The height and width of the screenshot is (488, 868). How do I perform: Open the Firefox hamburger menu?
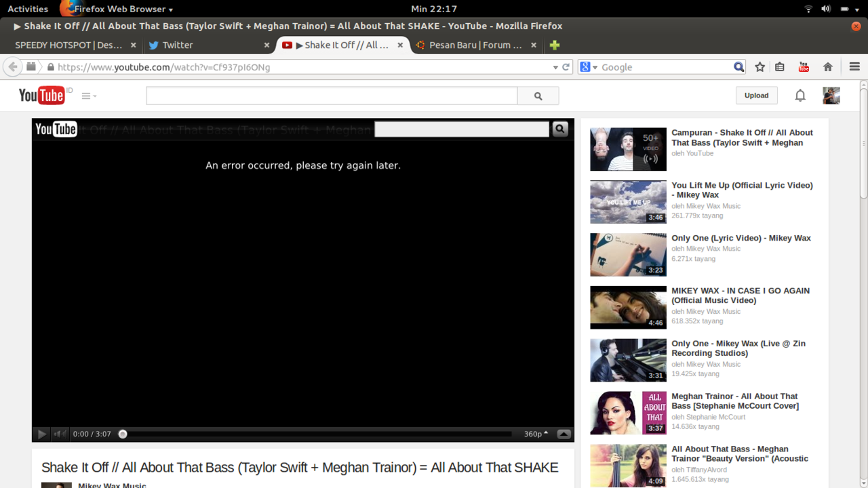[854, 67]
